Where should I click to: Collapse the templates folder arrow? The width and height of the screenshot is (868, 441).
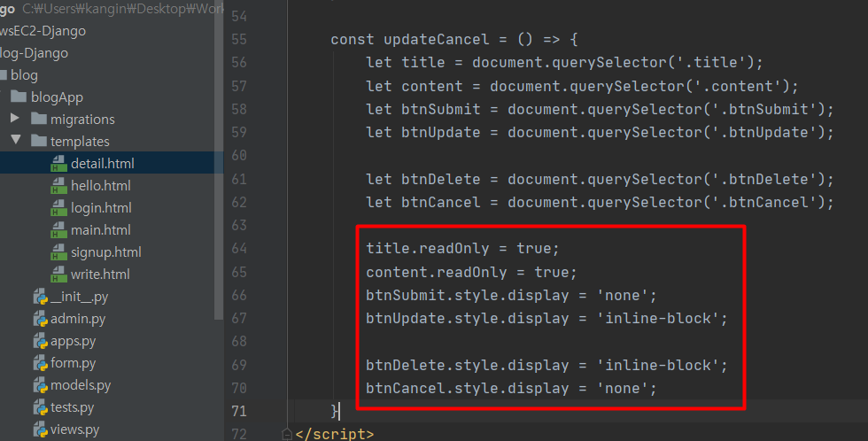point(16,140)
